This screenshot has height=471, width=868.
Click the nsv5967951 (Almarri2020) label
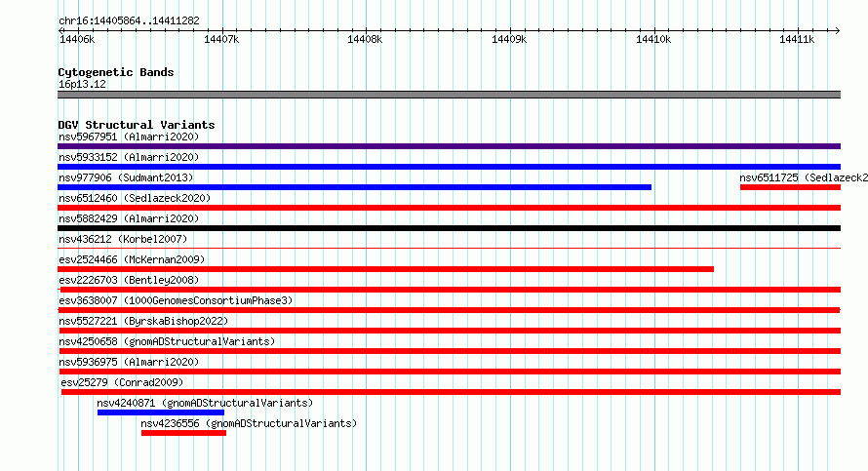point(129,137)
